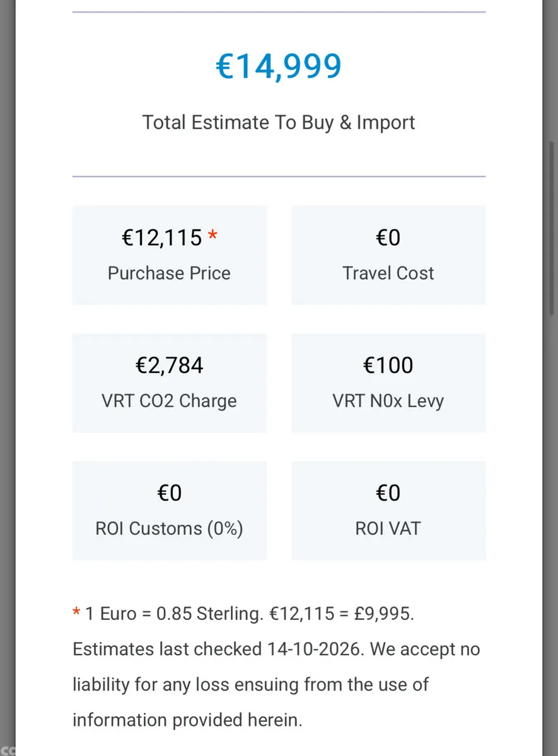
Task: Select the Total Estimate To Buy & Import label
Action: point(279,122)
